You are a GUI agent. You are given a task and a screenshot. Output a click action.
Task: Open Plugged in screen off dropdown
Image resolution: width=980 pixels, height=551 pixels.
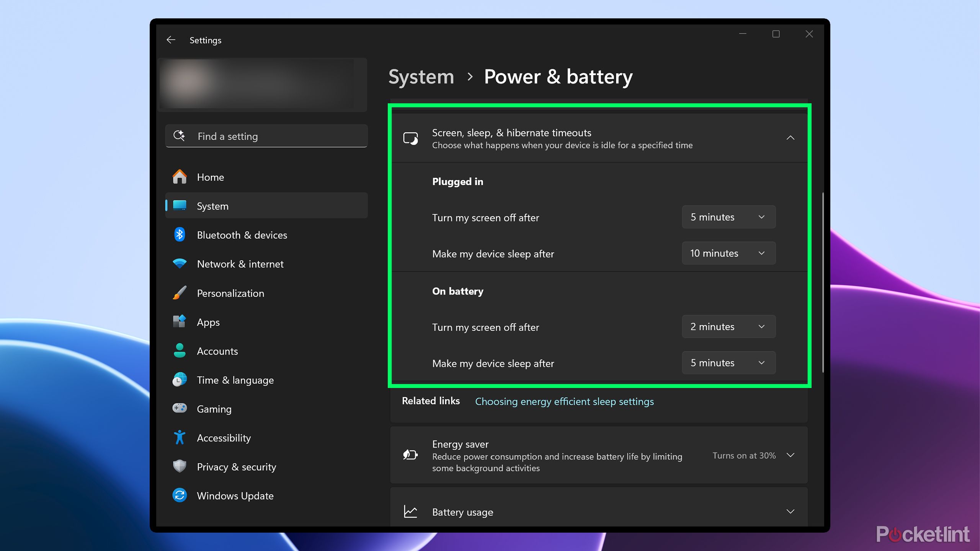click(x=728, y=217)
